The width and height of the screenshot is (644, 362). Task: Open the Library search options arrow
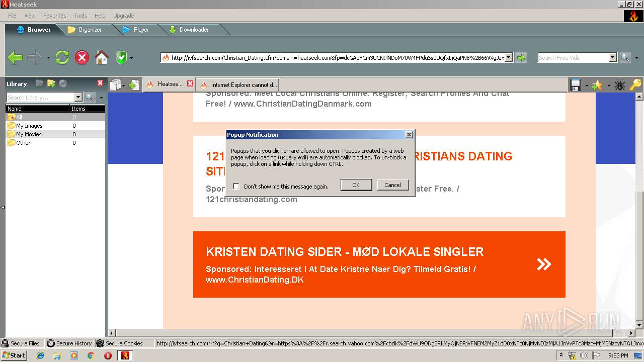101,98
